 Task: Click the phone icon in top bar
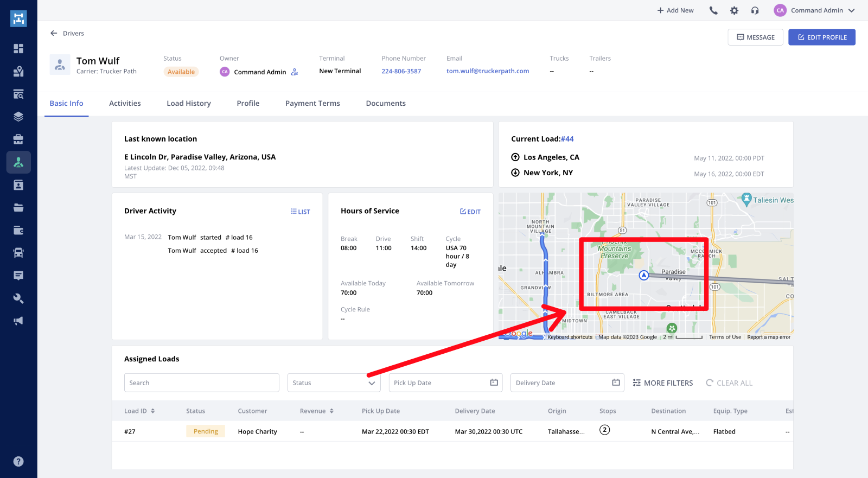tap(713, 10)
